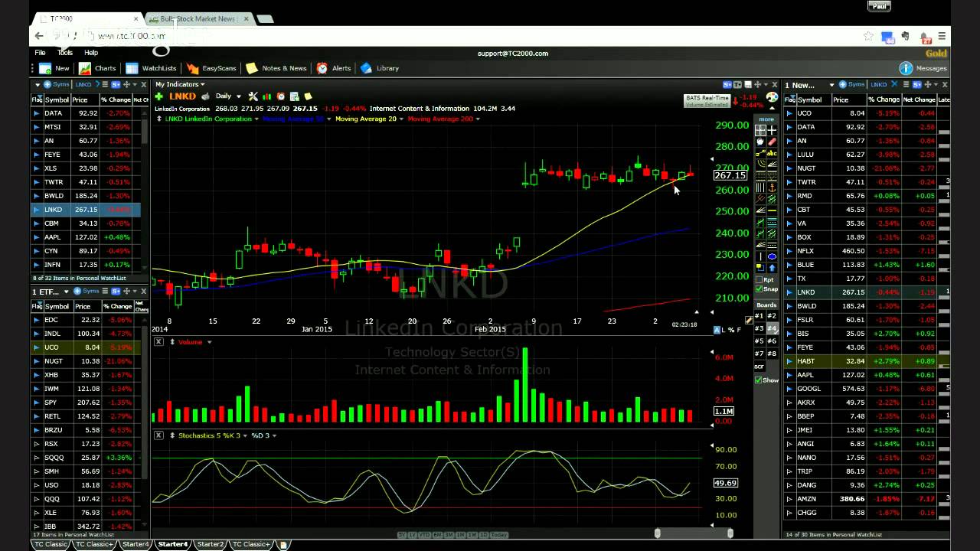Screen dimensions: 980x551
Task: Select the SQQQ row in the ETF watchlist
Action: 86,458
